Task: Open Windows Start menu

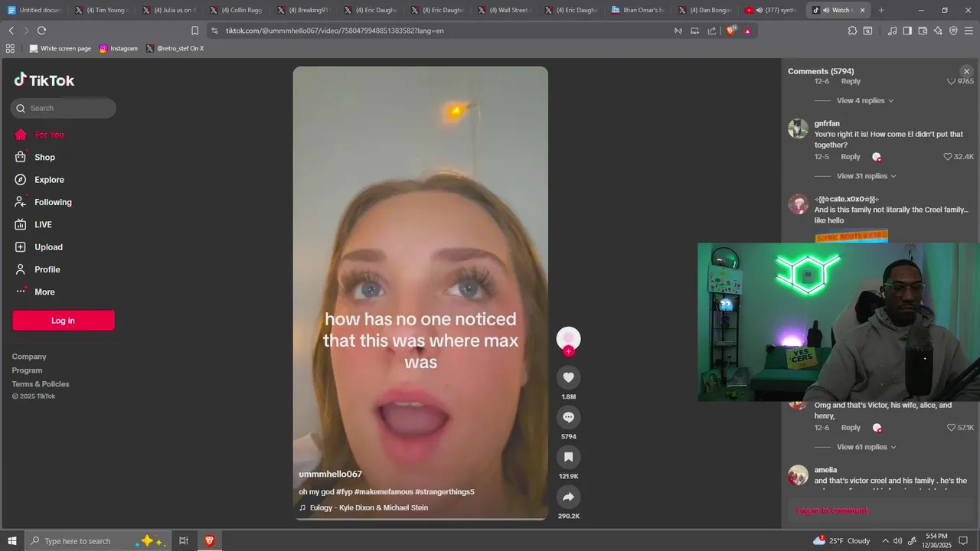Action: coord(11,540)
